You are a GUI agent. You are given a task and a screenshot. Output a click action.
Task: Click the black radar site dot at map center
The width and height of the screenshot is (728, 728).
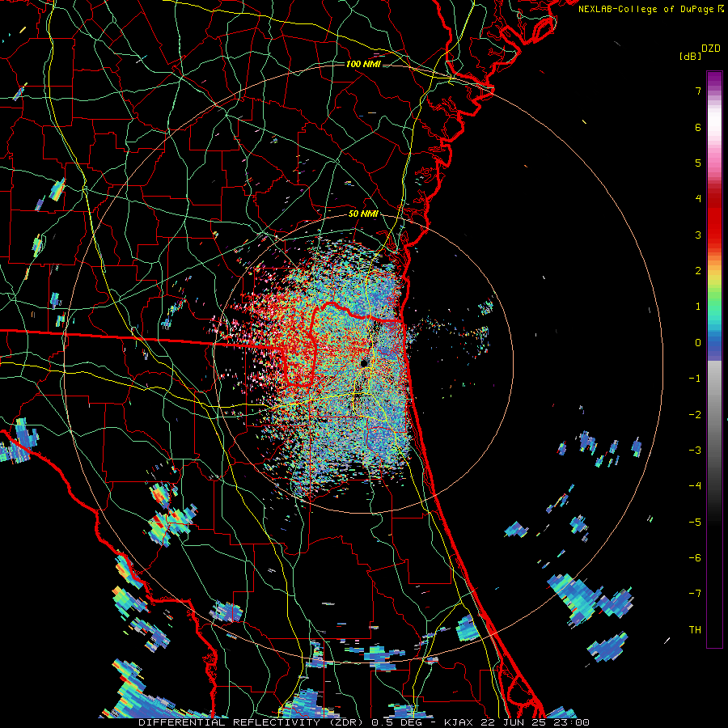point(364,362)
